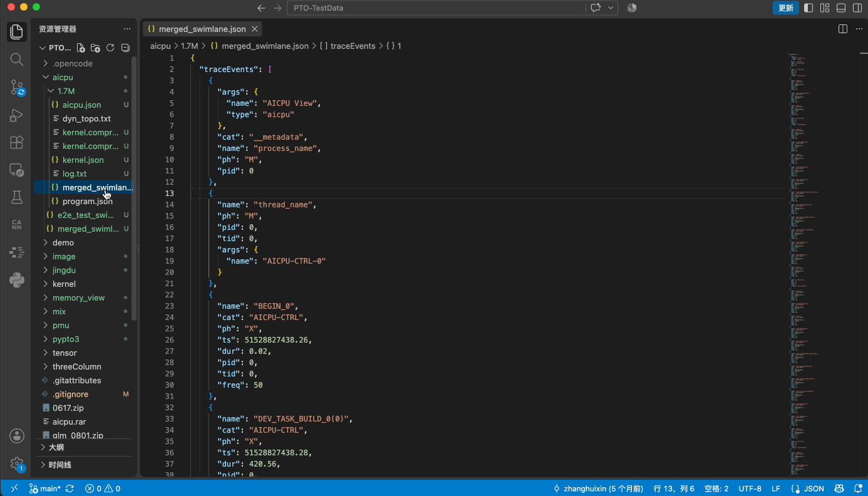This screenshot has height=496, width=868.
Task: Open Run and Debug view
Action: (x=17, y=115)
